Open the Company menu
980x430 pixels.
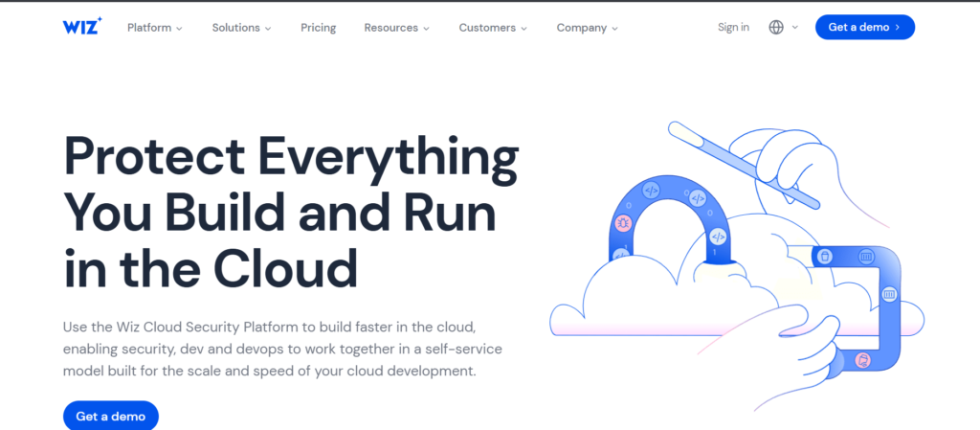(582, 28)
